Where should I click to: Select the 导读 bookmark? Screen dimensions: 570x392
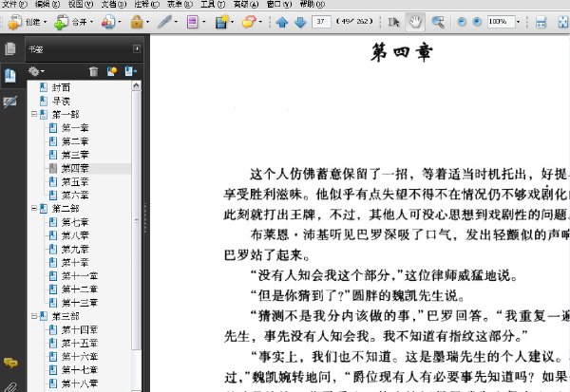(x=61, y=101)
